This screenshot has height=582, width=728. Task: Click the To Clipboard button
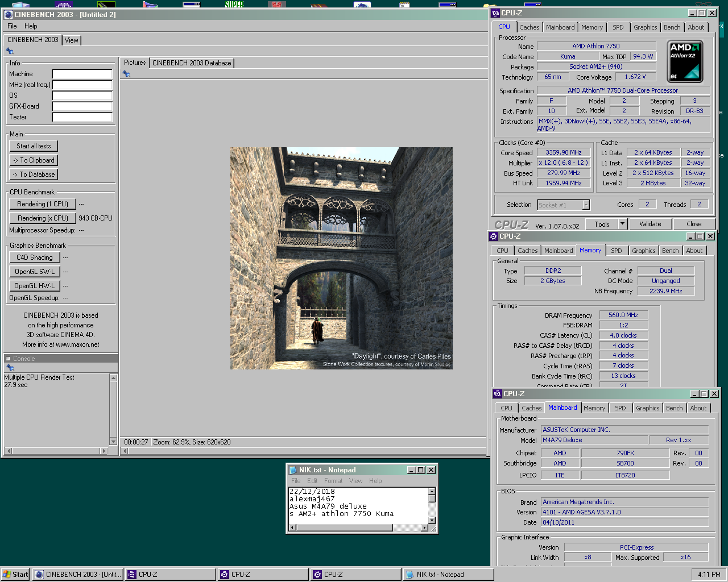[x=34, y=160]
